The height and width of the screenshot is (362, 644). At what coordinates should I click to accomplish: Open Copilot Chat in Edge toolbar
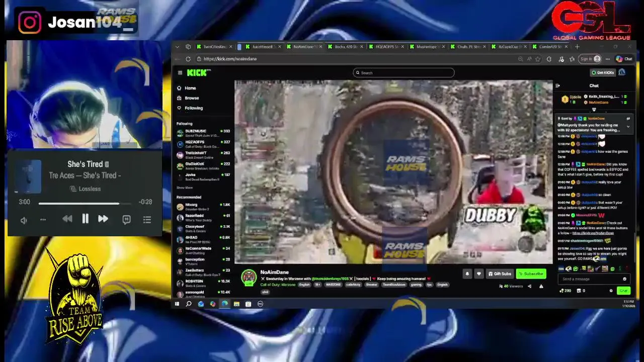point(624,59)
